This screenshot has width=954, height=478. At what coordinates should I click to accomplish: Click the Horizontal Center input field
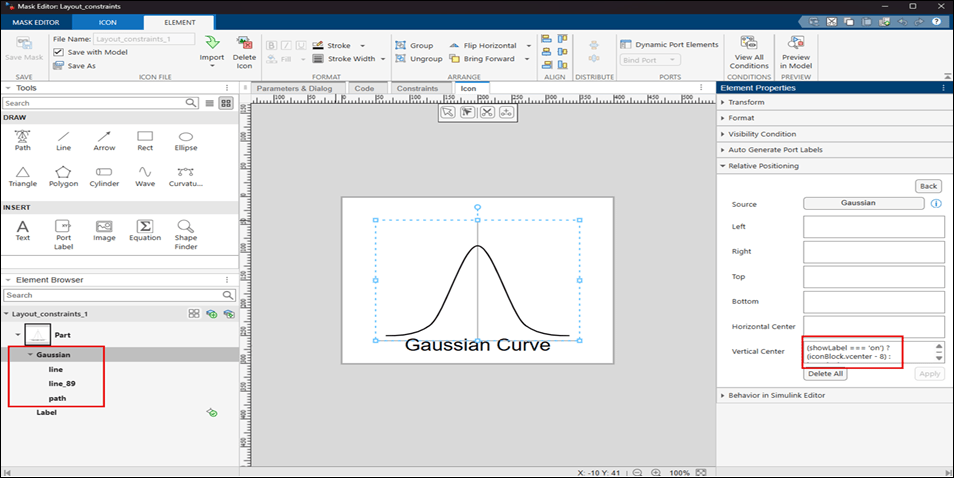coord(873,326)
